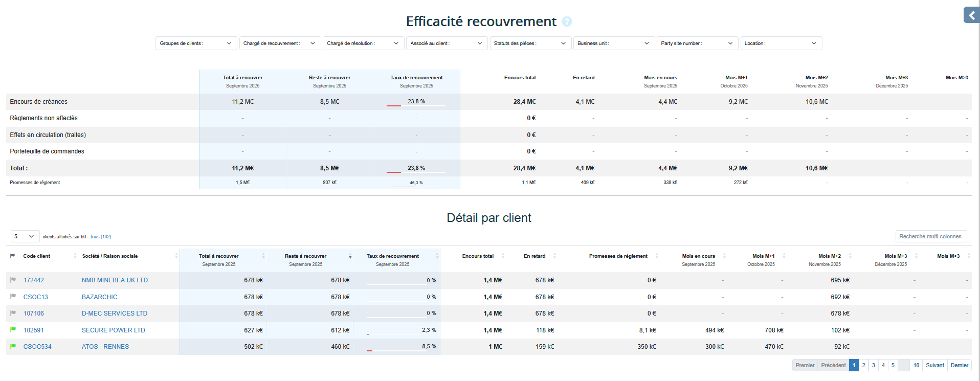
Task: Sort the Reste à recouvrer detail column
Action: [350, 256]
